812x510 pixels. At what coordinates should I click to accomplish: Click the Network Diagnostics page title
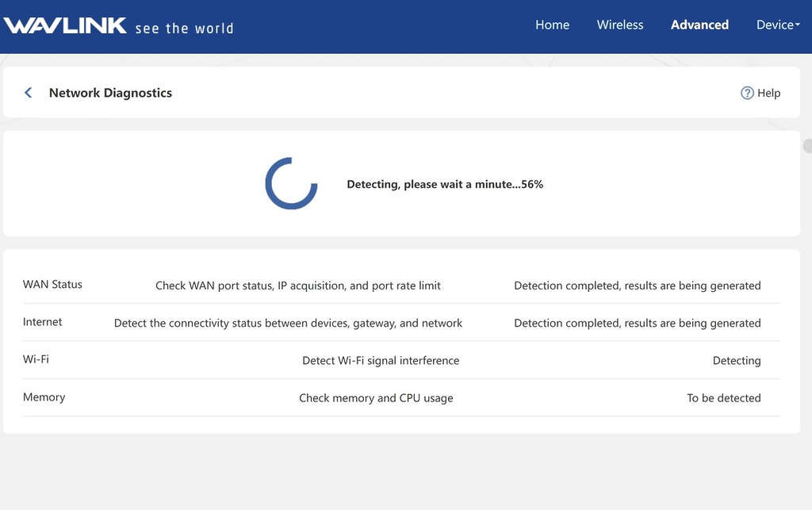tap(110, 93)
